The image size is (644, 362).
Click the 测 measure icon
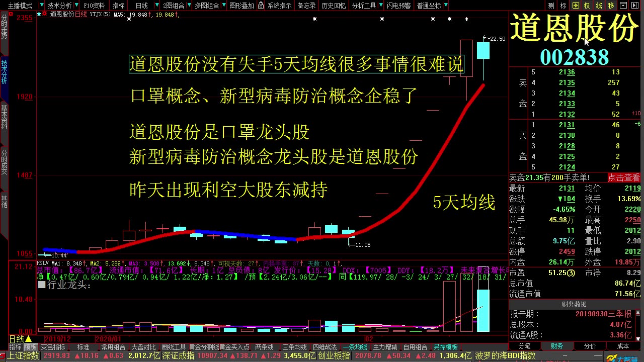point(551,6)
